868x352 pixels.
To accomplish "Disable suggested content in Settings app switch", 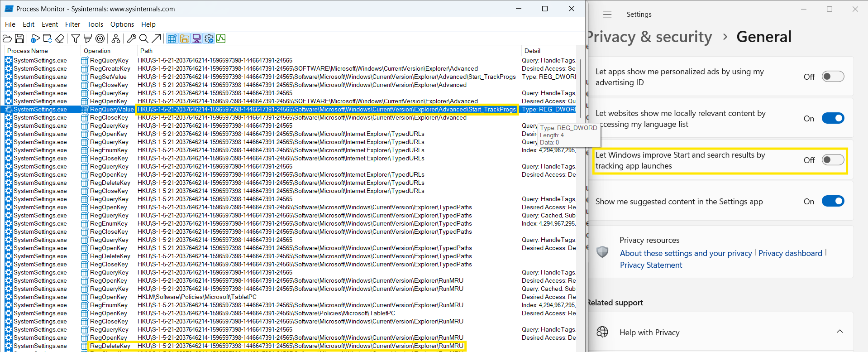I will (833, 201).
